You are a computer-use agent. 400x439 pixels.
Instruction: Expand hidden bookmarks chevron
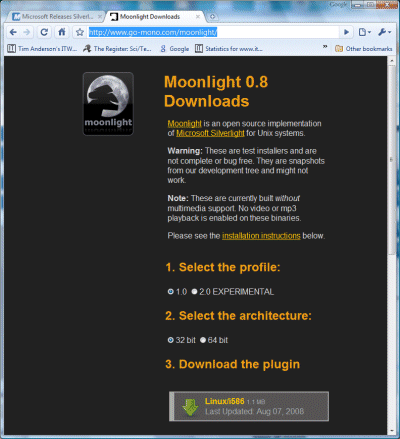[x=325, y=47]
